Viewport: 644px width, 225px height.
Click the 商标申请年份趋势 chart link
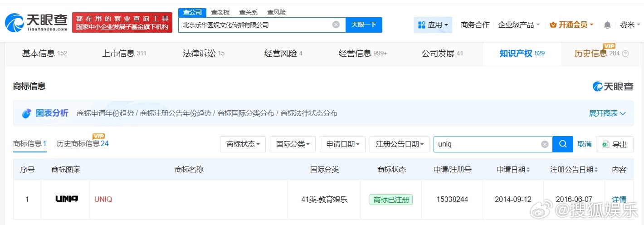[105, 113]
